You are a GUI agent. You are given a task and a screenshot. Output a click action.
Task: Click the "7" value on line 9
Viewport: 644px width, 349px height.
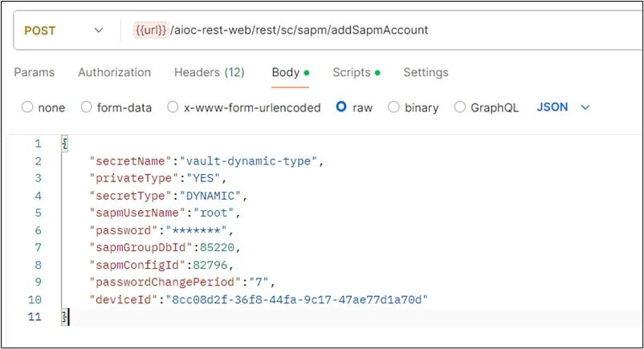click(259, 282)
